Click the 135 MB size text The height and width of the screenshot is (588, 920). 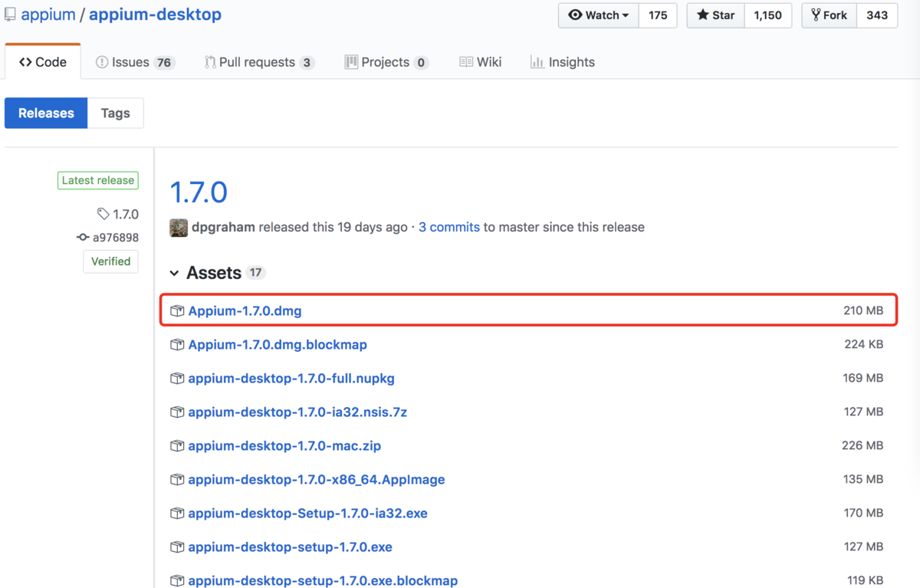[863, 479]
